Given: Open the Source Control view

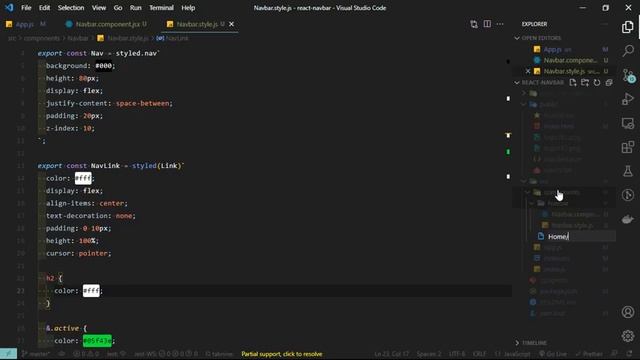Looking at the screenshot, I should point(628,76).
